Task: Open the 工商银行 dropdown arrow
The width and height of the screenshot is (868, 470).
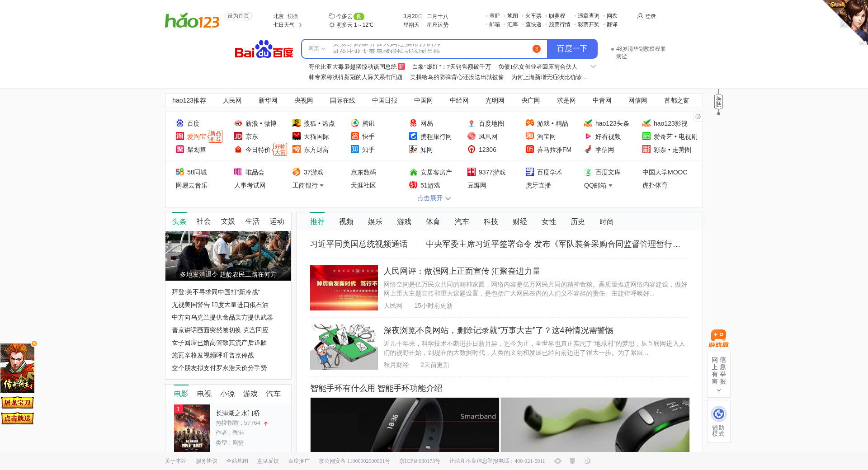Action: 322,186
